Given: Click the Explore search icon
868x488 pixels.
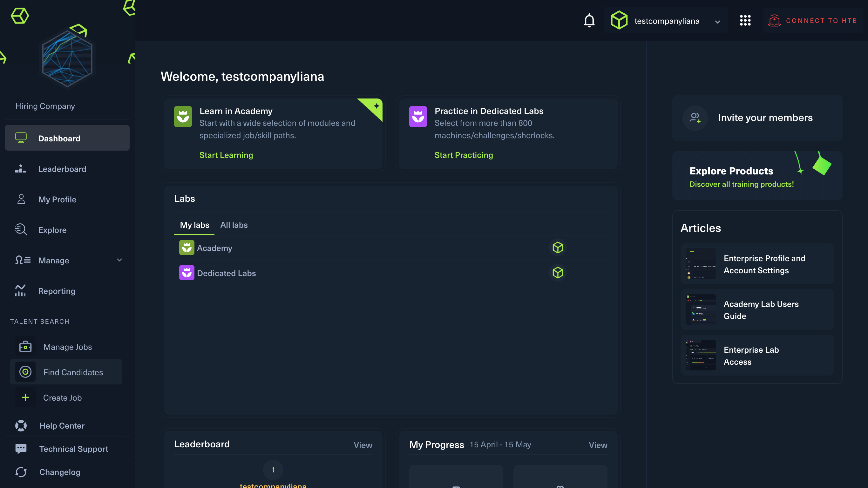Looking at the screenshot, I should [21, 229].
